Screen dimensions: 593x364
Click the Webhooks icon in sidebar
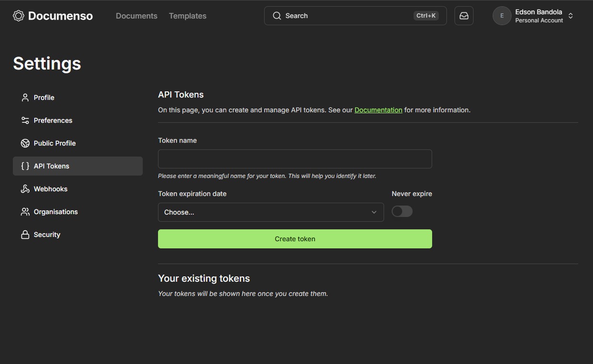[x=25, y=189]
